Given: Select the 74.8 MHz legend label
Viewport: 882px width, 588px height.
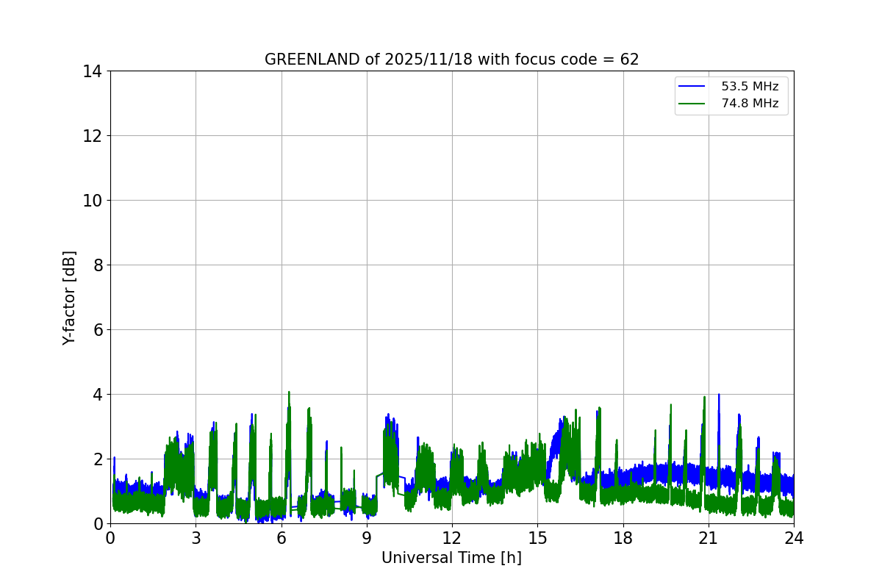Looking at the screenshot, I should coord(750,104).
